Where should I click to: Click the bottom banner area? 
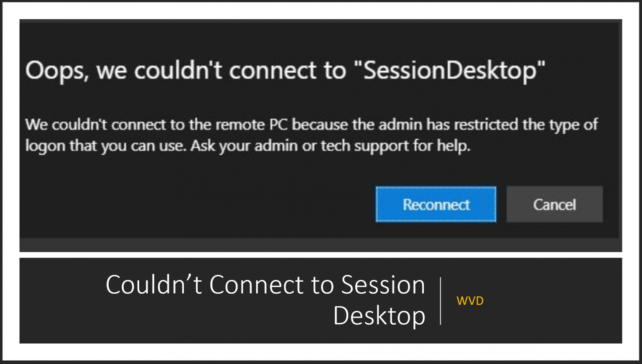[x=321, y=300]
